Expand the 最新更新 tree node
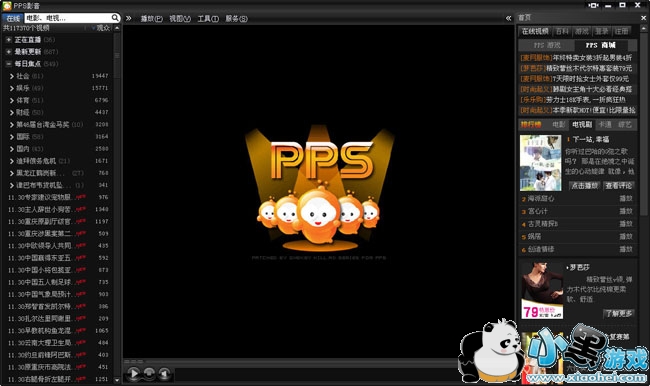The width and height of the screenshot is (650, 386). tap(8, 52)
